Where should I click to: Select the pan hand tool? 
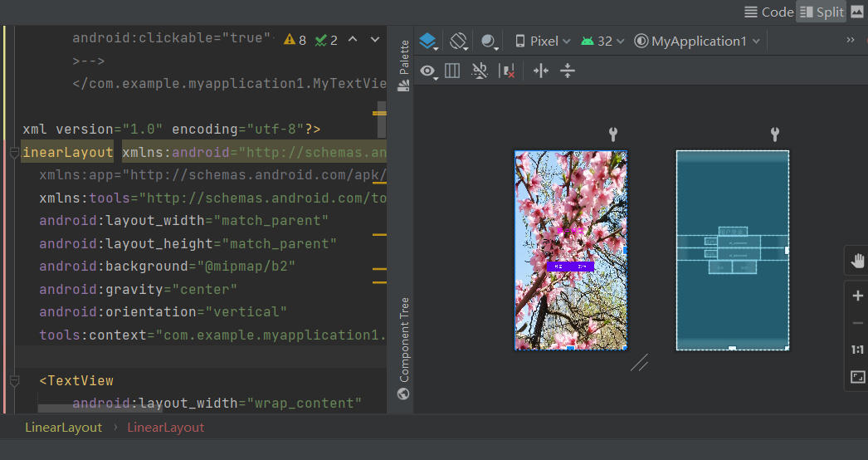[x=857, y=262]
